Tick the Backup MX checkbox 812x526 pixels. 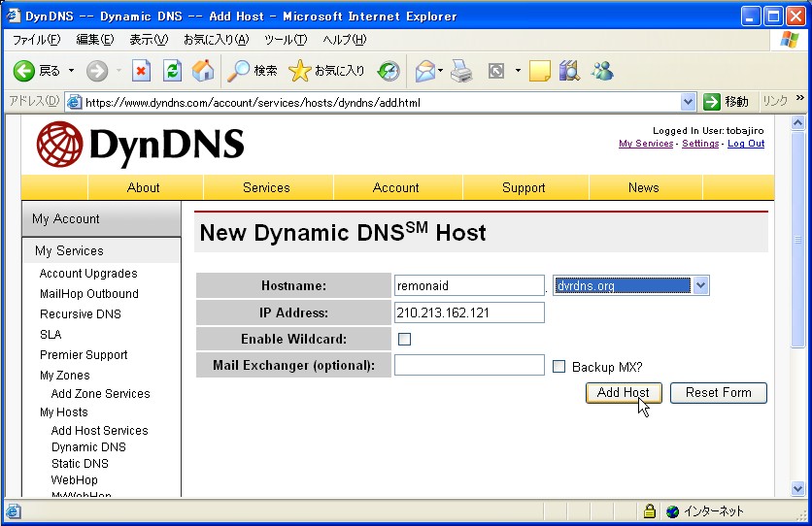(558, 367)
